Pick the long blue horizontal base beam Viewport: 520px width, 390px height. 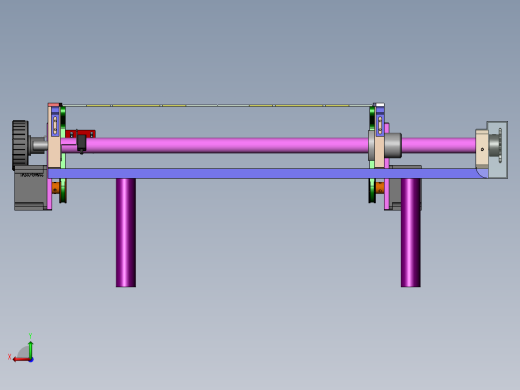pyautogui.click(x=267, y=173)
